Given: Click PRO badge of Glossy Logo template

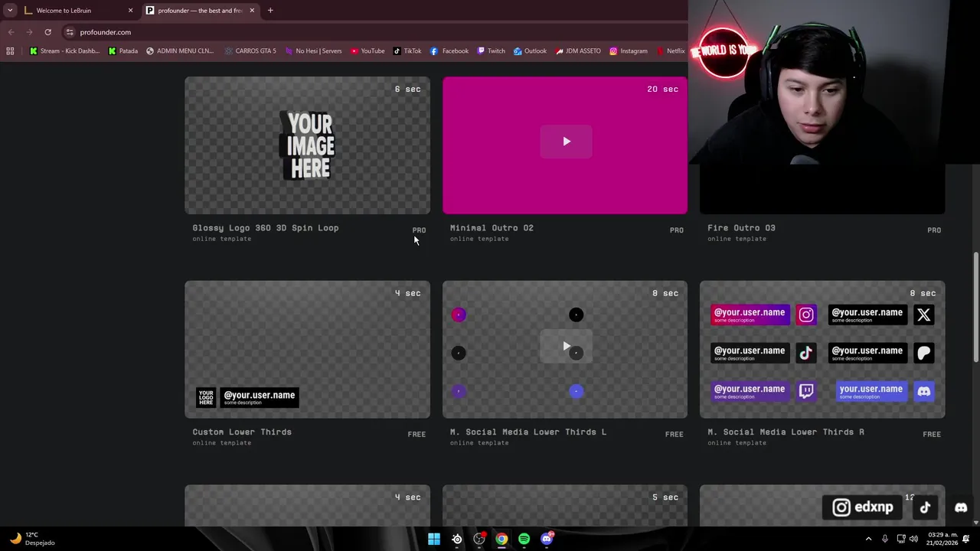Looking at the screenshot, I should (x=419, y=230).
